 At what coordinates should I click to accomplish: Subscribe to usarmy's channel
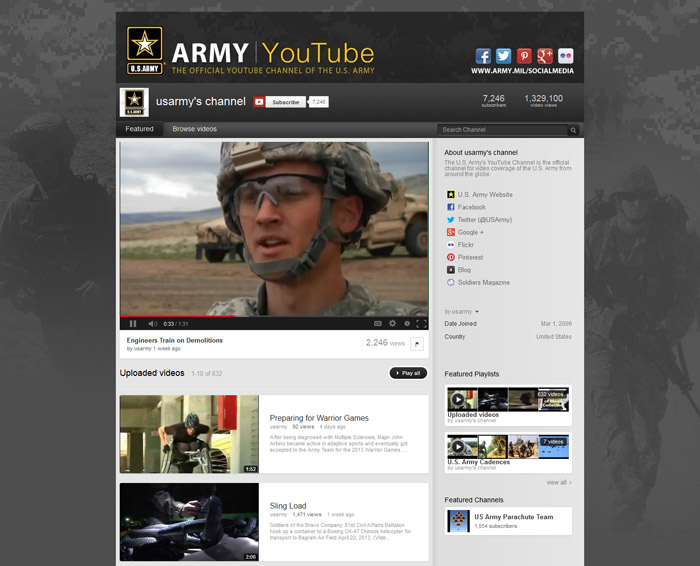pos(285,102)
